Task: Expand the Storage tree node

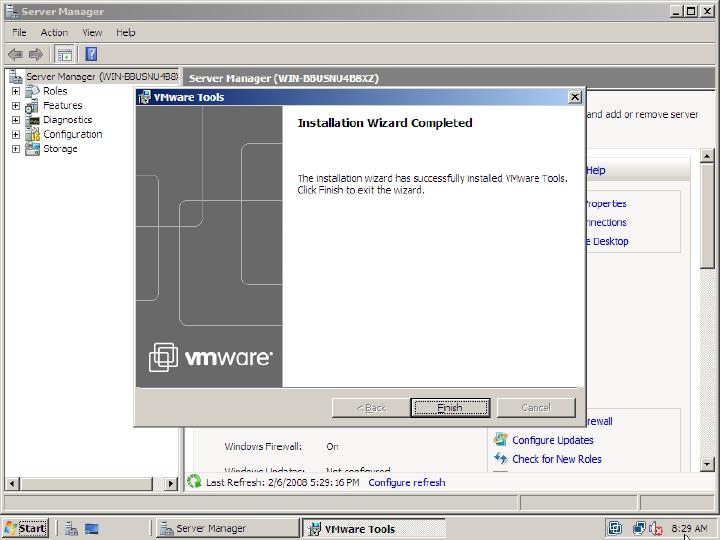Action: pos(16,149)
